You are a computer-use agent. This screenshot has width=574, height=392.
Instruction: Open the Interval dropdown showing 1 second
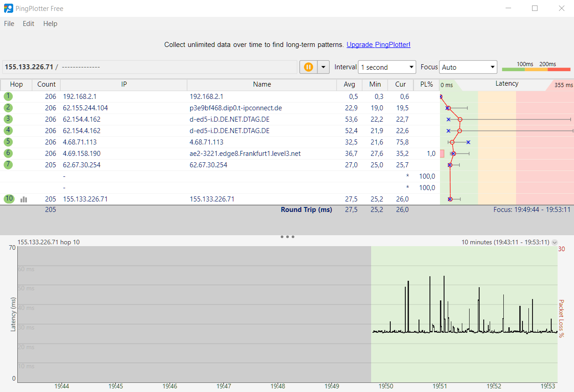pos(387,67)
